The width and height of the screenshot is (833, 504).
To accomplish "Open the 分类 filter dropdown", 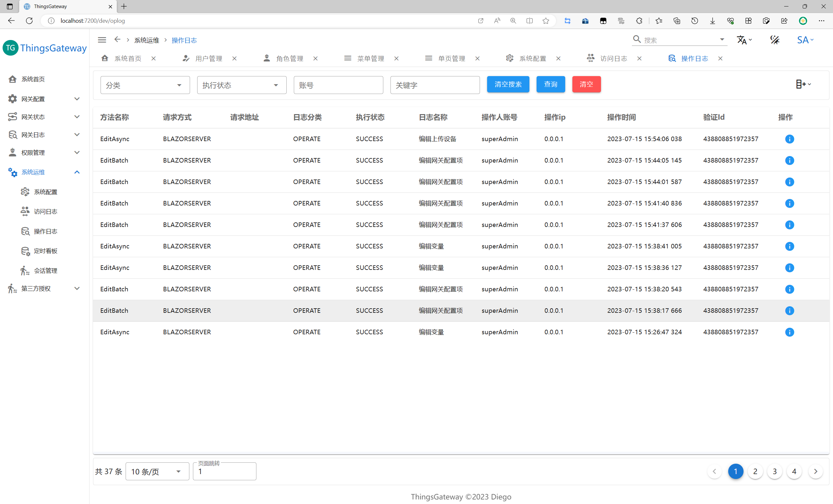I will [145, 85].
